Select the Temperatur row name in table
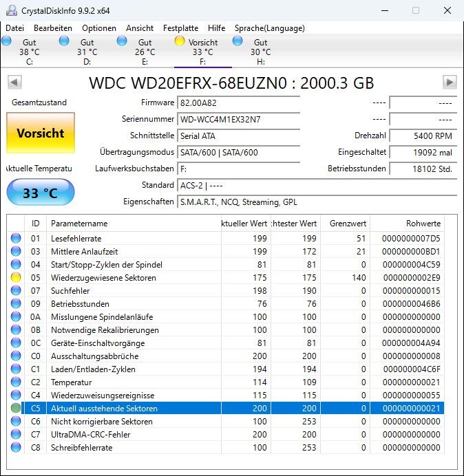 (71, 382)
